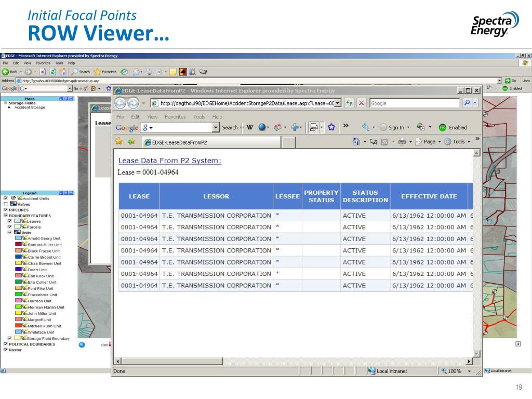Toggle the POLITICAL BOUNDARIES checkbox
532x399 pixels.
5,344
